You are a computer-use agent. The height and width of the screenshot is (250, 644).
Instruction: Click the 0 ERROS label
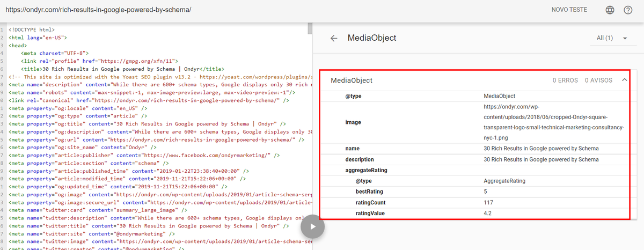click(x=565, y=80)
